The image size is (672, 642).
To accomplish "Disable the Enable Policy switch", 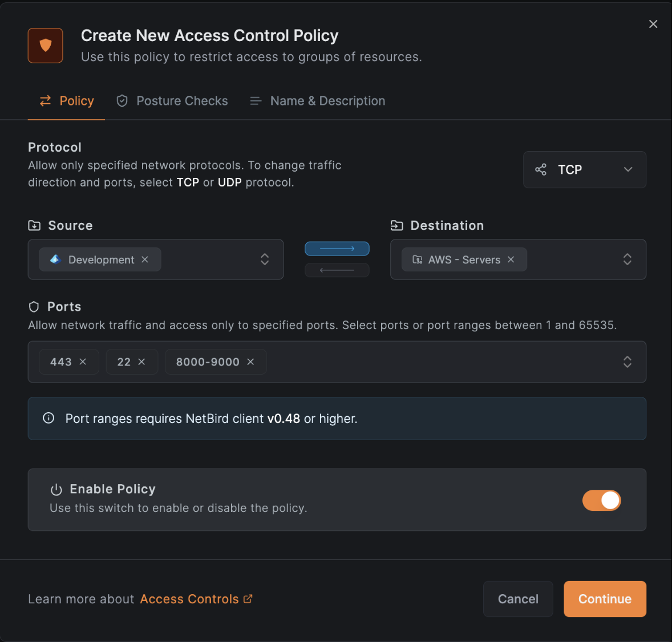I will tap(601, 501).
